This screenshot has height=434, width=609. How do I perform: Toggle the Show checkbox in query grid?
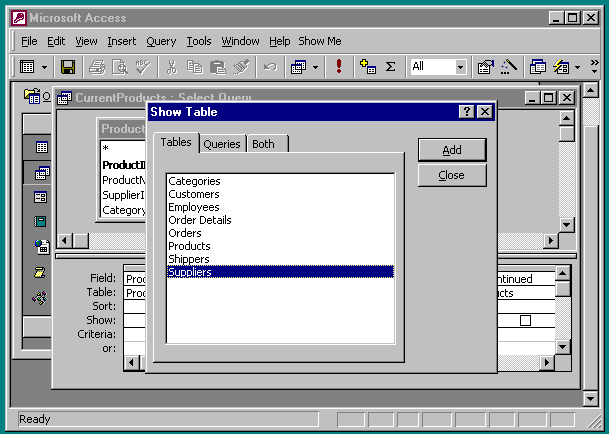[525, 321]
